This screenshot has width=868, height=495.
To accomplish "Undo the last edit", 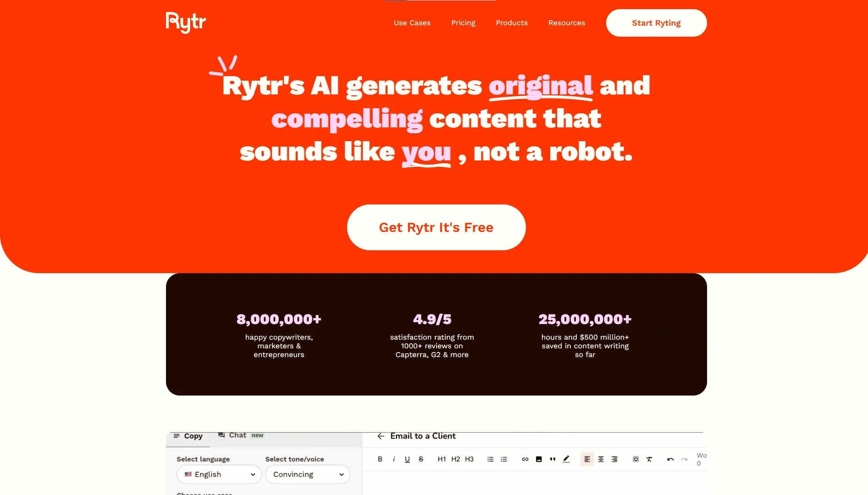I will click(x=670, y=459).
